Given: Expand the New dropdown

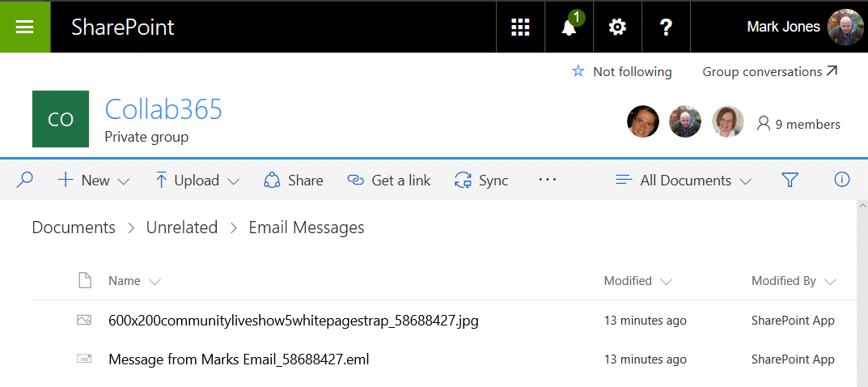Looking at the screenshot, I should (94, 180).
